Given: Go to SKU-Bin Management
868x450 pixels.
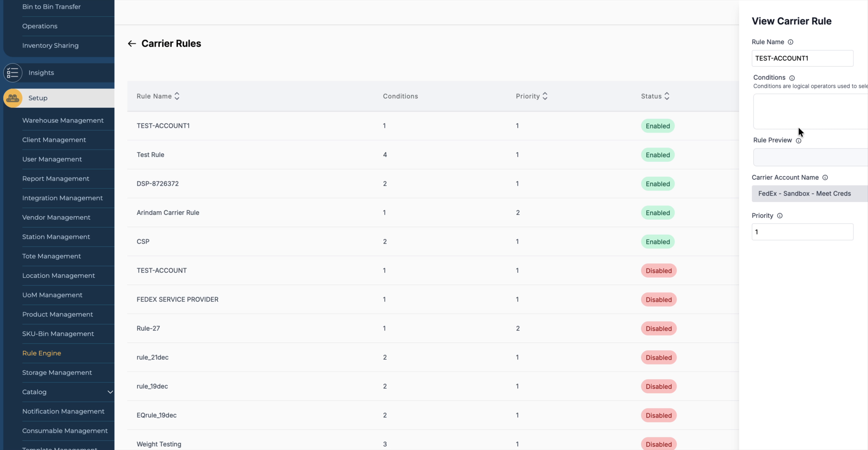Looking at the screenshot, I should (58, 334).
